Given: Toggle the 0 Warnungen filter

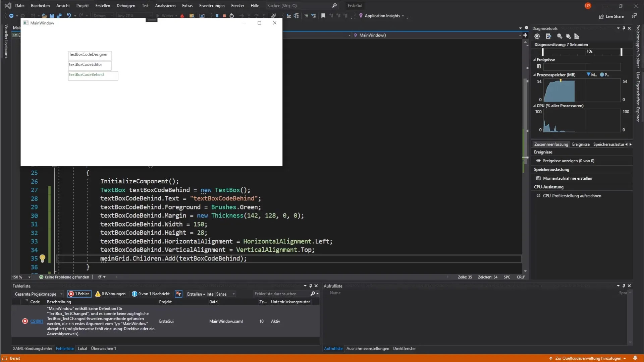Looking at the screenshot, I should click(x=110, y=294).
